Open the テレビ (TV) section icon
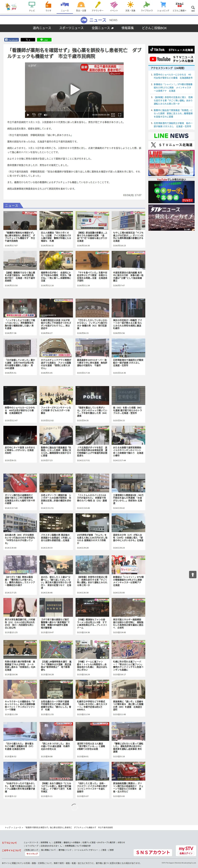 tap(32, 6)
